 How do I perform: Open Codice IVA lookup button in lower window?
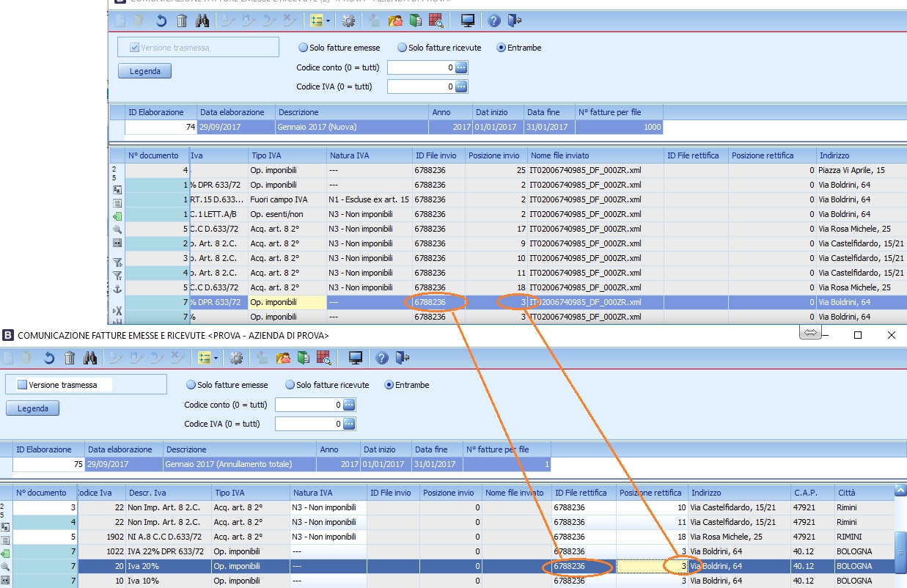[349, 424]
